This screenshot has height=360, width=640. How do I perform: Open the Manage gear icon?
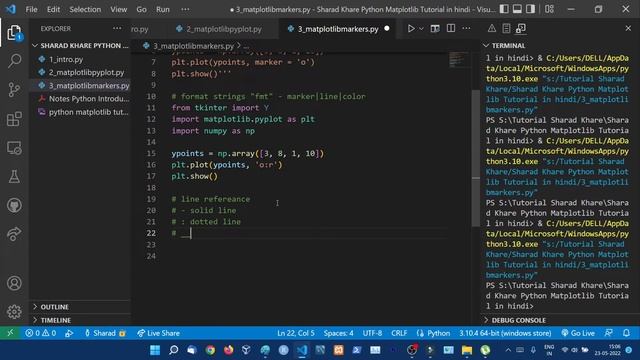[14, 311]
